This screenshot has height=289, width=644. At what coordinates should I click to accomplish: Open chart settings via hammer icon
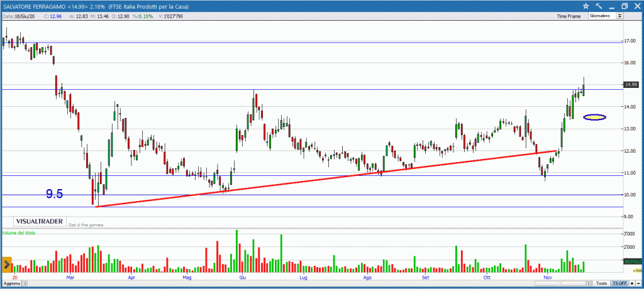coord(599,6)
